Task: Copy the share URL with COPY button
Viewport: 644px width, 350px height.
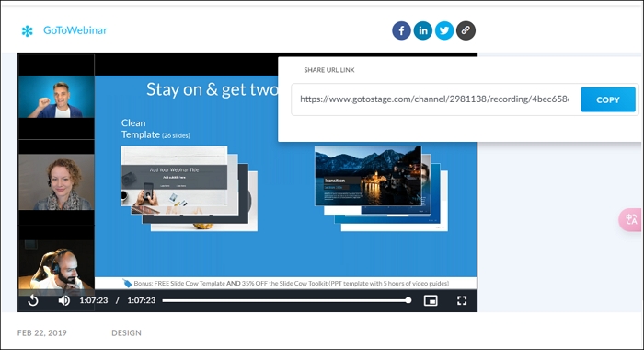Action: (608, 99)
